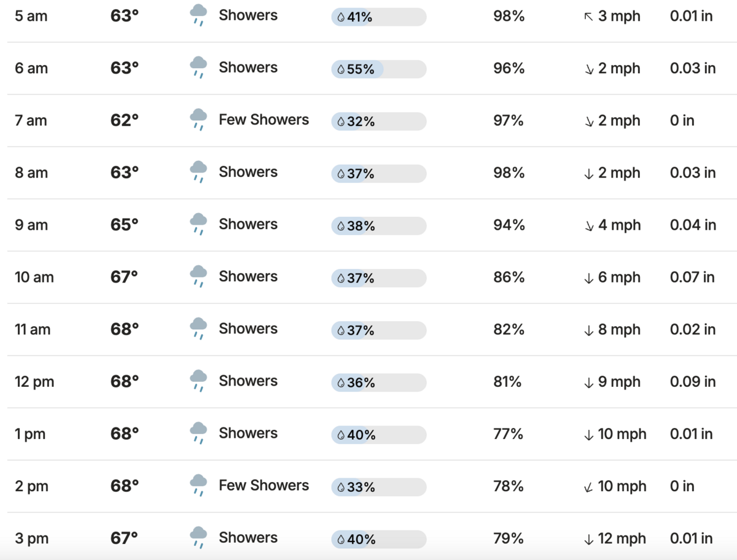Click the 1 pm 10 mph wind speed
The image size is (737, 560).
click(622, 434)
